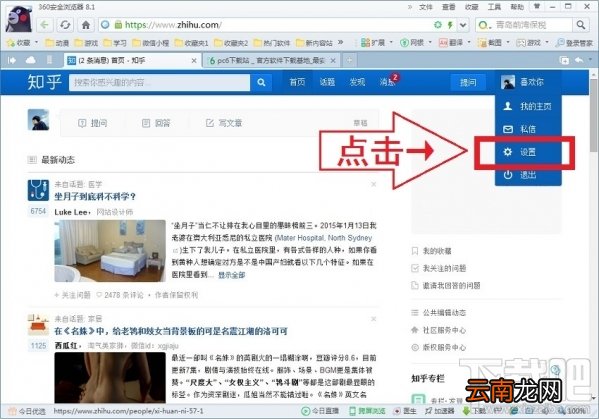
Task: Select 退出 in the user dropdown
Action: 528,175
